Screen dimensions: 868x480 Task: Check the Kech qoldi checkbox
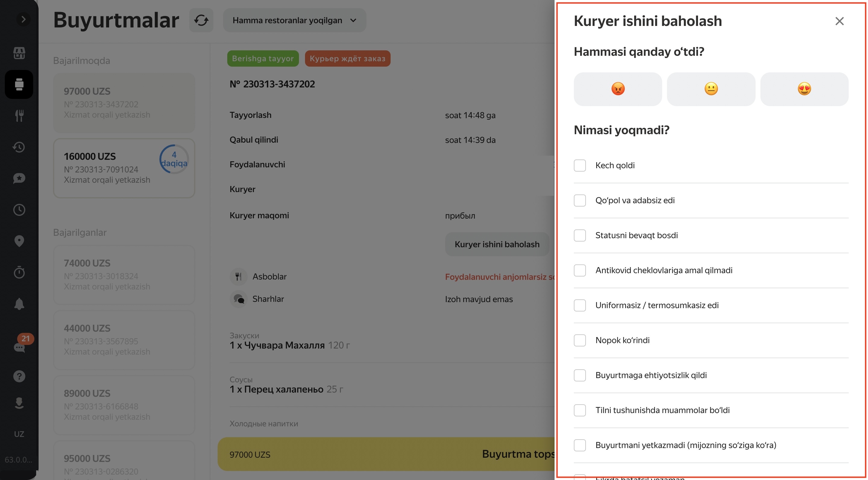[x=580, y=166]
